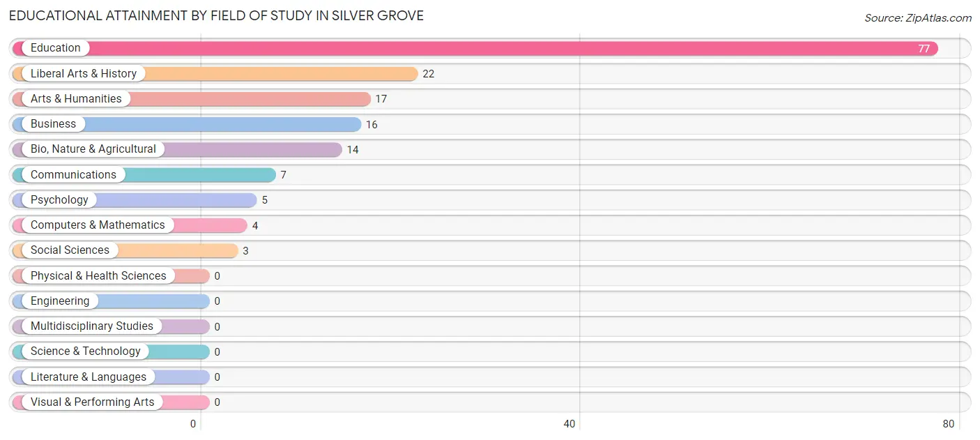Click the axis tick label 40

[x=569, y=424]
